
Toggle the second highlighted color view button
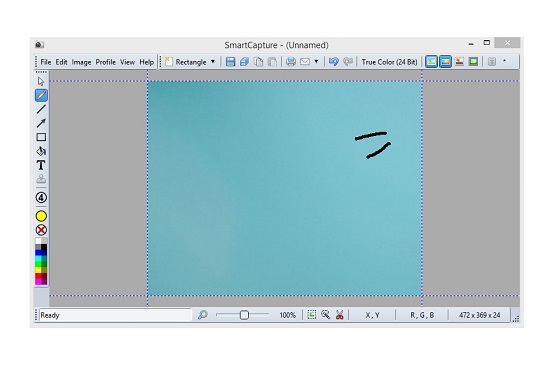(445, 62)
